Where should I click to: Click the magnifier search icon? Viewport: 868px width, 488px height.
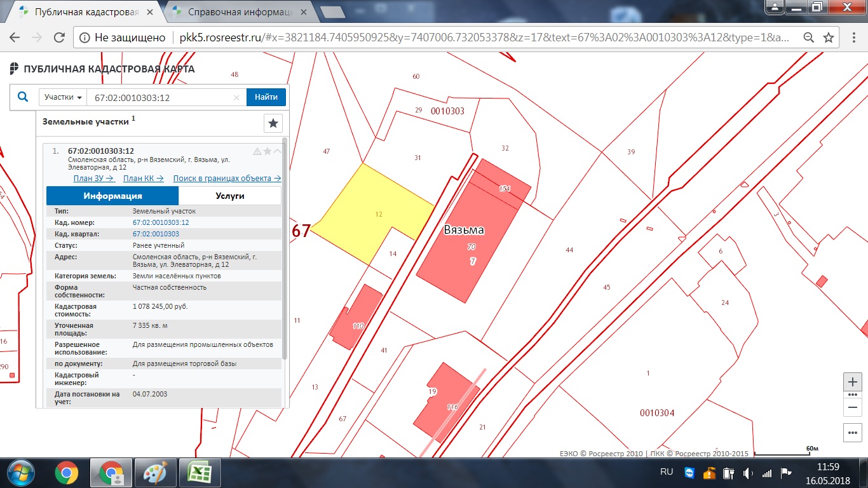pos(23,97)
